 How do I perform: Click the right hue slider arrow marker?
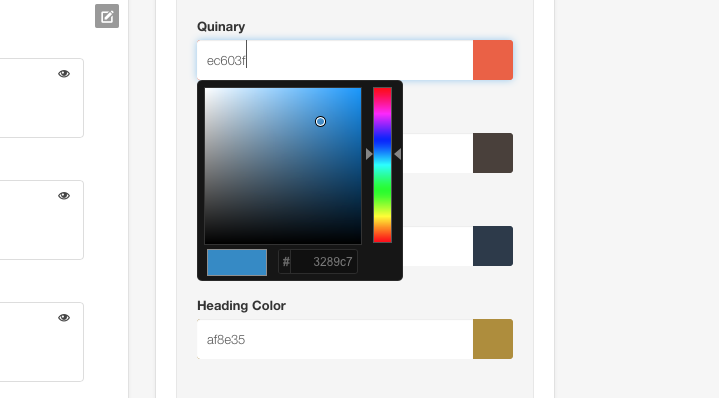coord(398,155)
